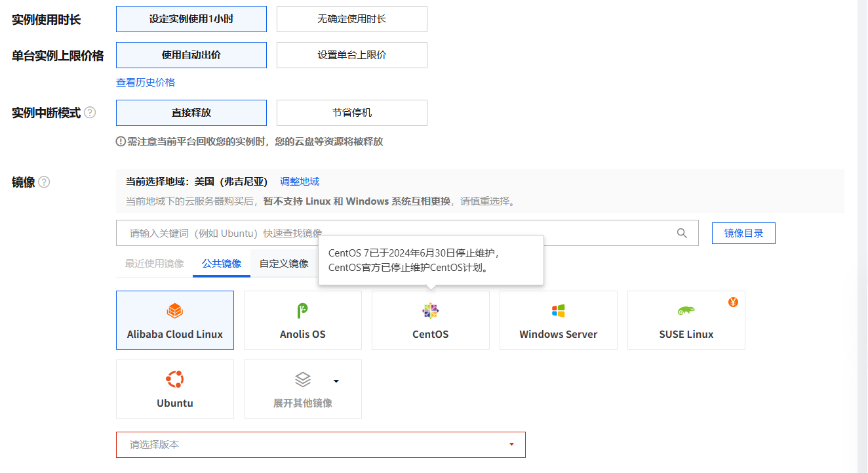The width and height of the screenshot is (868, 473).
Task: Choose the CentOS operating system image
Action: tap(430, 320)
